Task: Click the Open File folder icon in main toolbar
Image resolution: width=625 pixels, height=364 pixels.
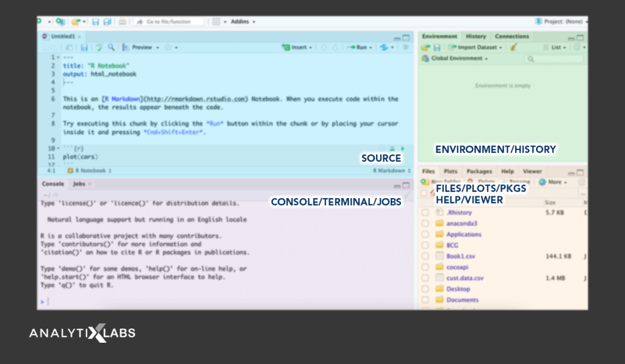Action: 75,21
